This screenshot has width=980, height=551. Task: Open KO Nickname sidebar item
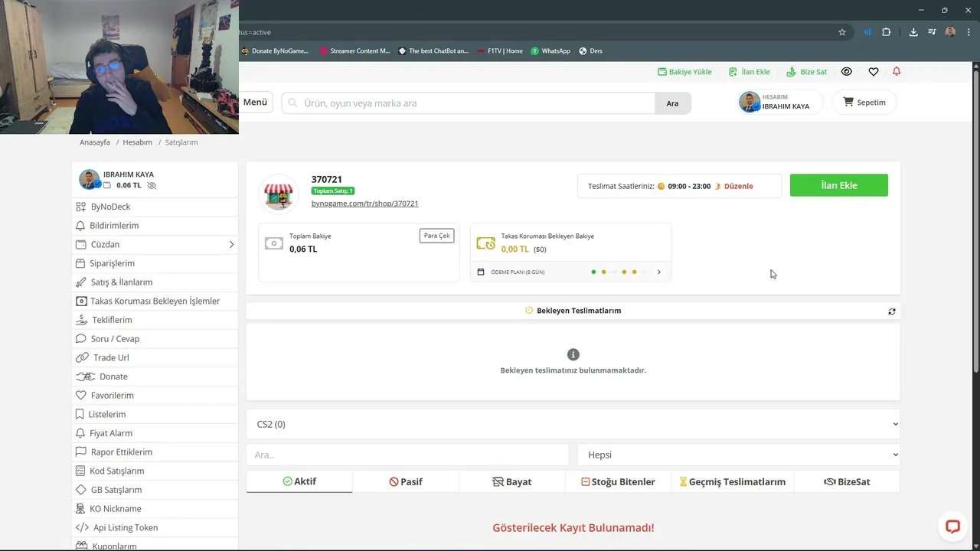click(x=155, y=509)
